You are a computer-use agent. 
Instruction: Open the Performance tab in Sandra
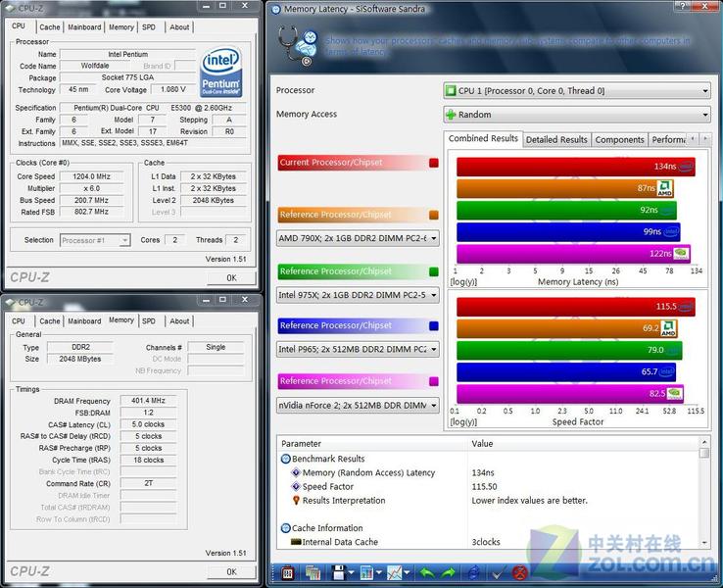click(x=668, y=140)
